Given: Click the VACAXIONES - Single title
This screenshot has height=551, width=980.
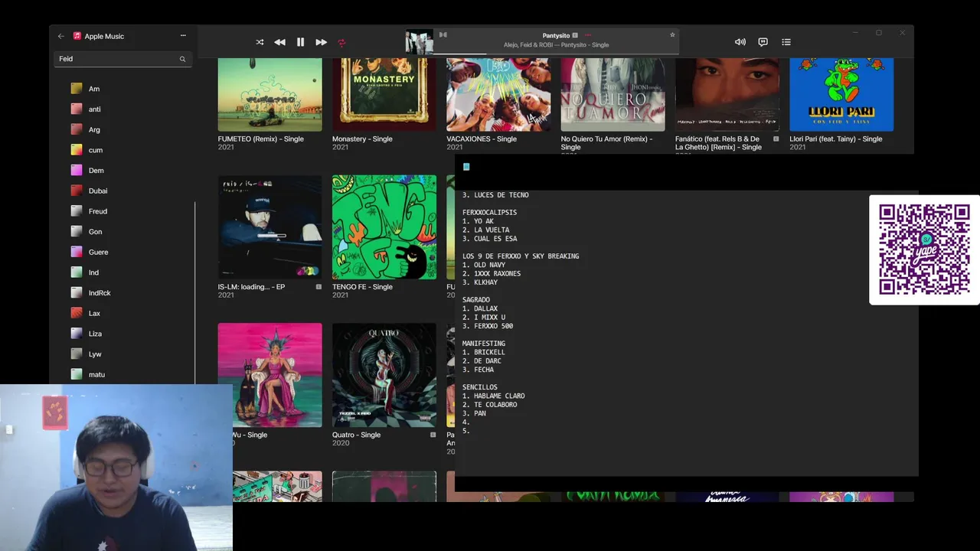Looking at the screenshot, I should pos(482,139).
